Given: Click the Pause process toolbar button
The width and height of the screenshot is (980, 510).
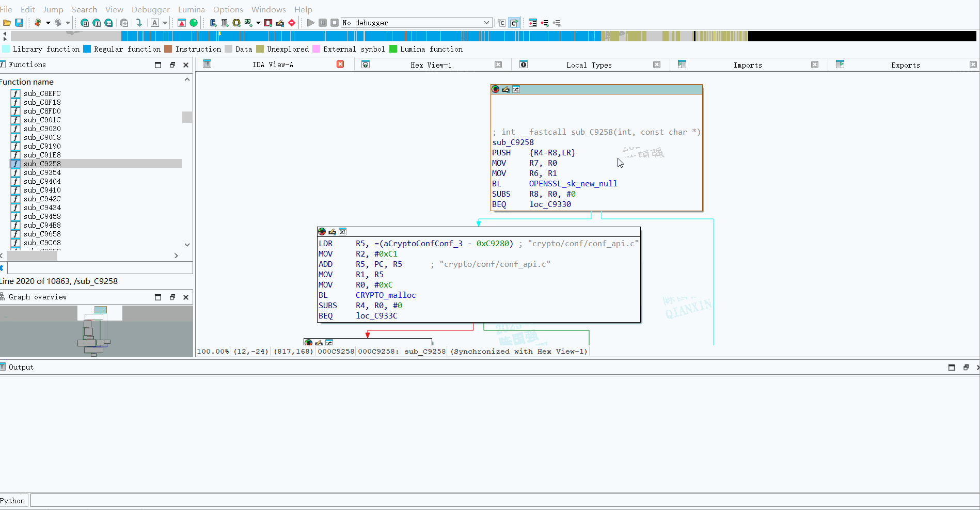Looking at the screenshot, I should (323, 23).
